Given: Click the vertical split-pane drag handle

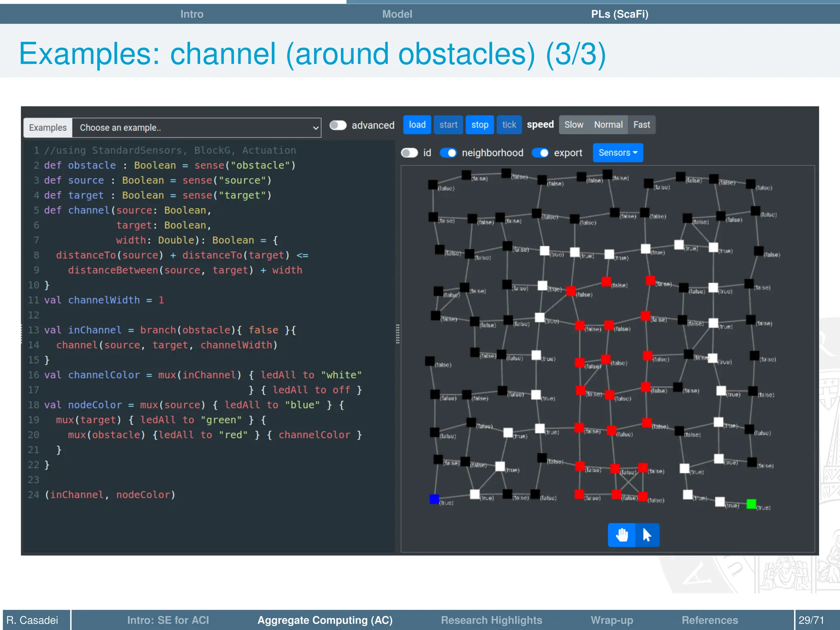Looking at the screenshot, I should pos(397,333).
